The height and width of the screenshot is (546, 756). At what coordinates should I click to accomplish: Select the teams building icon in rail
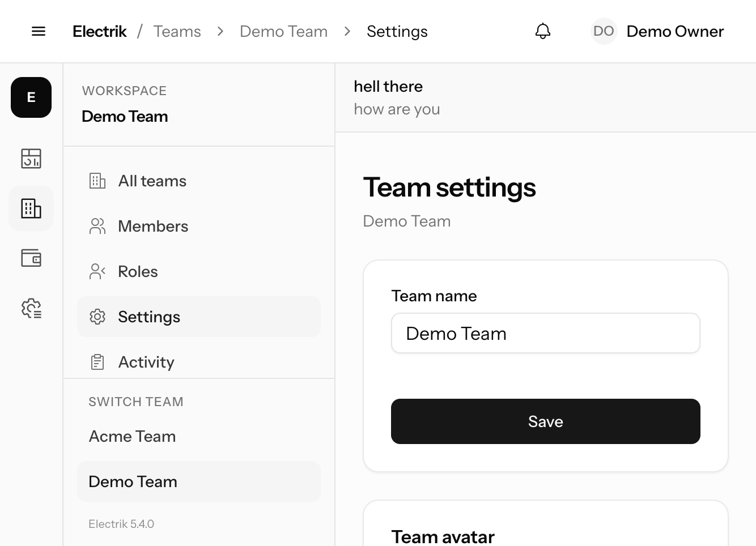[31, 208]
